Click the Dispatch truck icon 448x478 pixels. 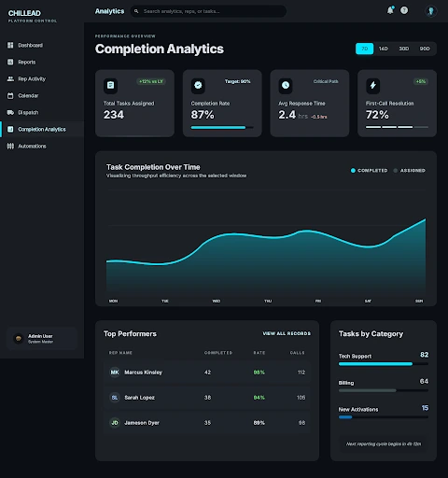coord(10,112)
